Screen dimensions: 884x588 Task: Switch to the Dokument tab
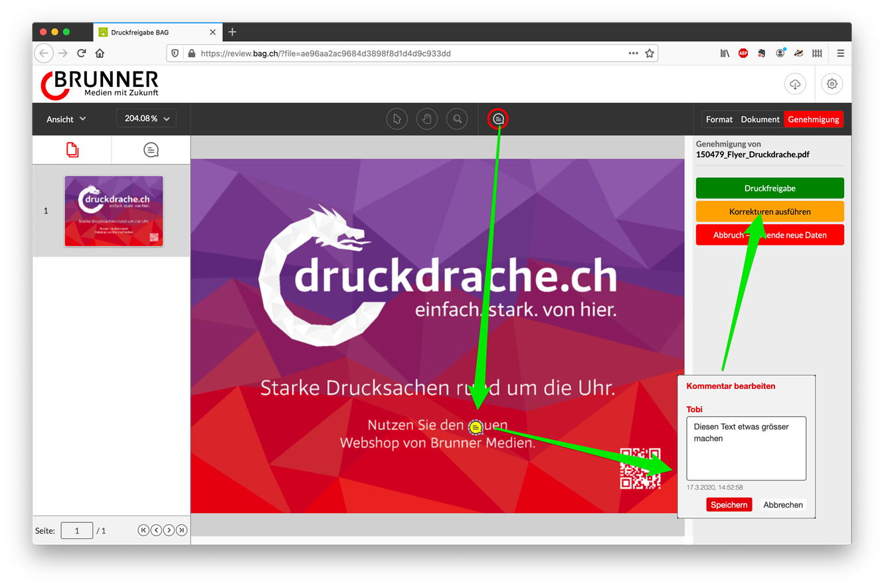(760, 119)
